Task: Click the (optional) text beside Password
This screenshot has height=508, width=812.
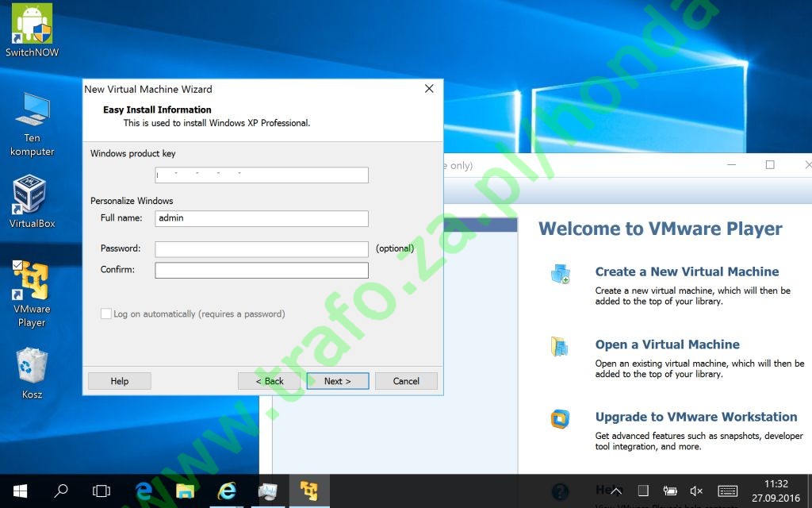Action: pyautogui.click(x=395, y=248)
